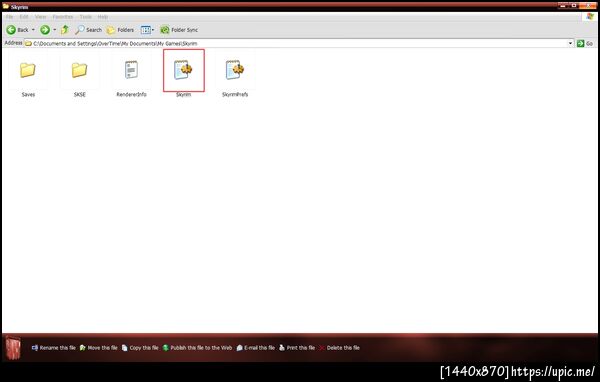Open the Views button dropdown
The height and width of the screenshot is (382, 600).
(x=147, y=29)
